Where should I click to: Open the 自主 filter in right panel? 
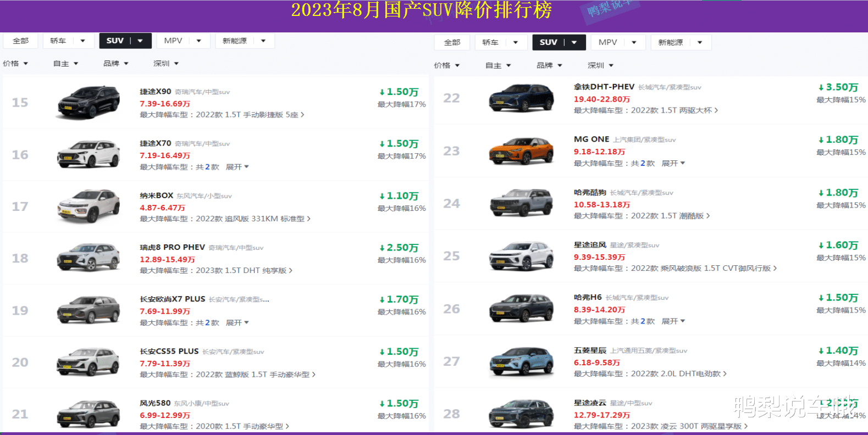[x=498, y=65]
